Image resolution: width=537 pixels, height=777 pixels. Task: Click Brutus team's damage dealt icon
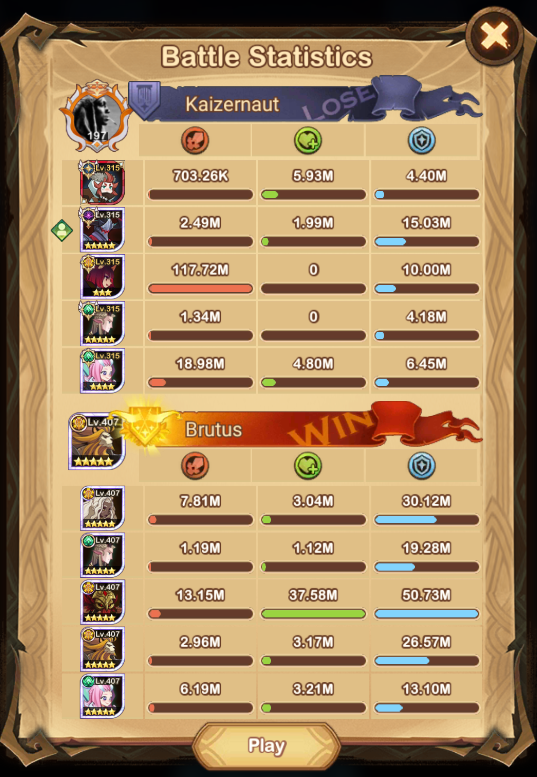pyautogui.click(x=195, y=465)
